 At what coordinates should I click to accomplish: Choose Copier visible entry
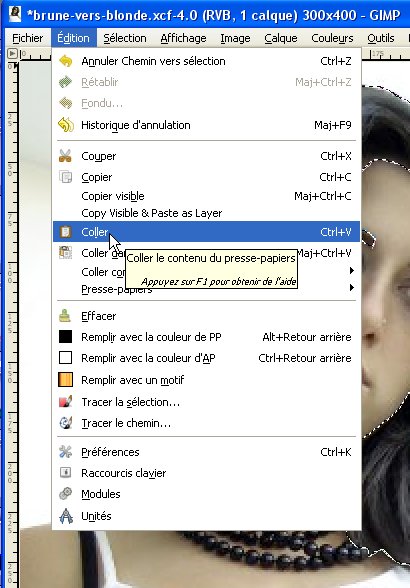(207, 196)
